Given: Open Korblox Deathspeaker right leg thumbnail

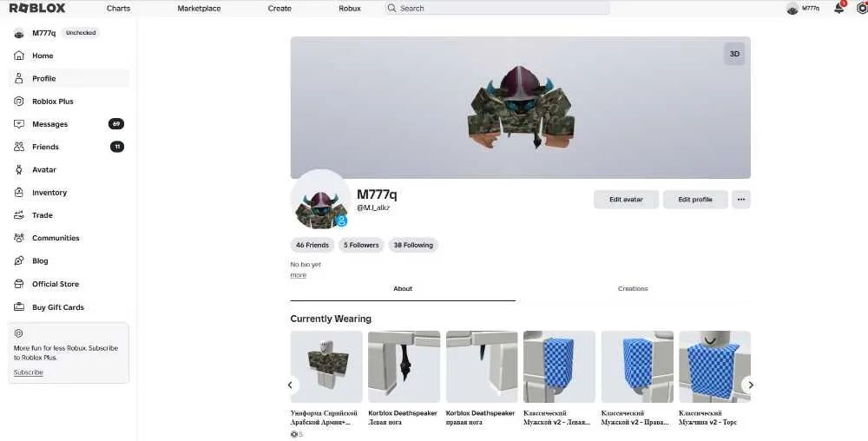Looking at the screenshot, I should click(482, 367).
